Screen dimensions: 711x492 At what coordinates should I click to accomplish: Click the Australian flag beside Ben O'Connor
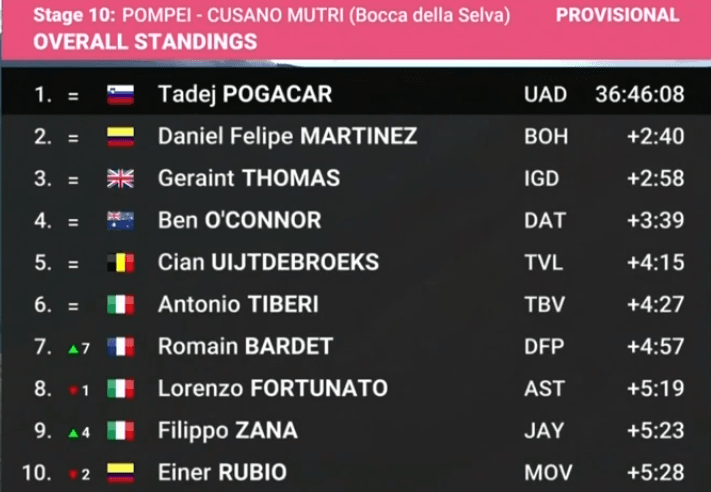pos(120,221)
